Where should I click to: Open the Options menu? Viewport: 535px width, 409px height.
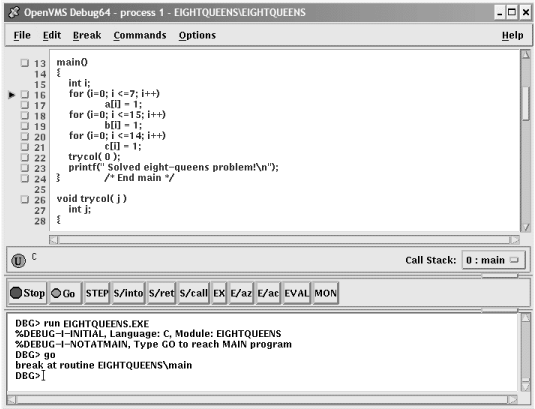[197, 35]
